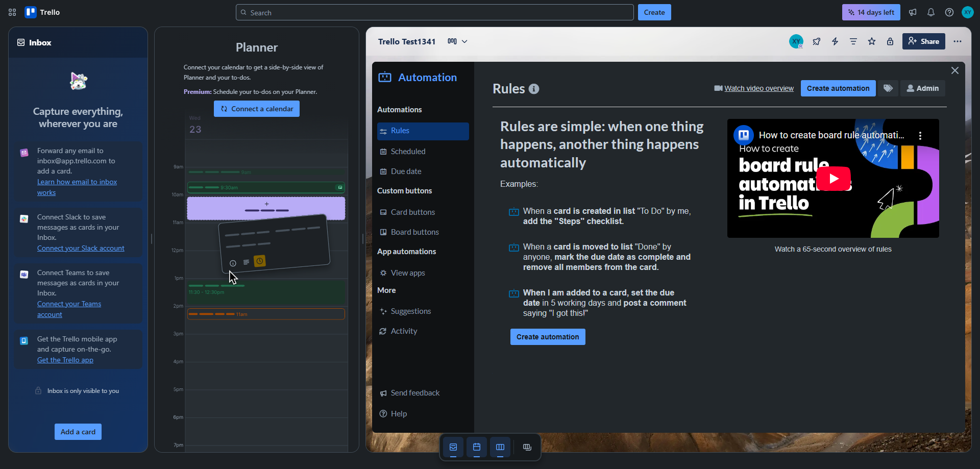Open the Admin button
Image resolution: width=980 pixels, height=469 pixels.
(x=923, y=88)
